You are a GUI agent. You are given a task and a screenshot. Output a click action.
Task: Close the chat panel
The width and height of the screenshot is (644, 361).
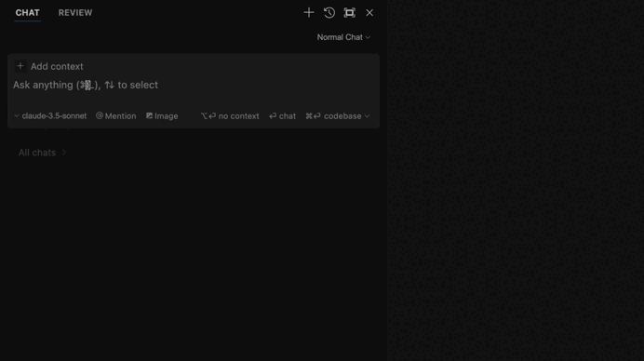(x=369, y=13)
